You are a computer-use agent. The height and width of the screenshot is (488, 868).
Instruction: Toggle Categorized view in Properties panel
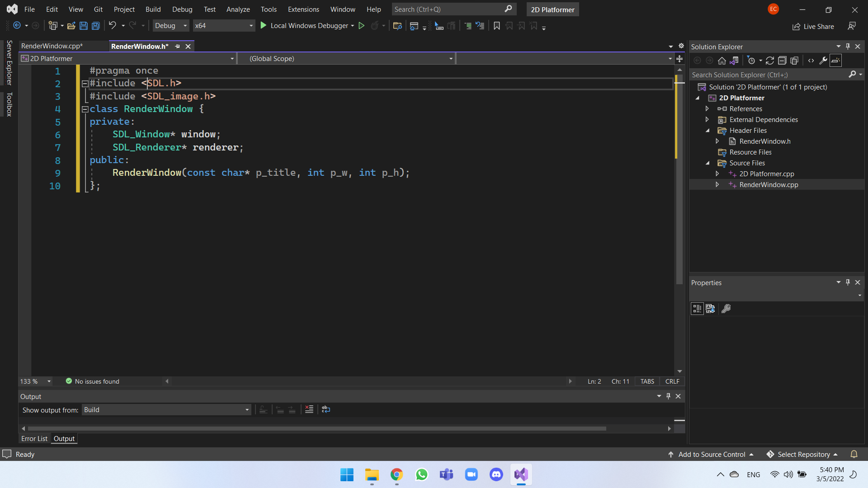(x=697, y=309)
